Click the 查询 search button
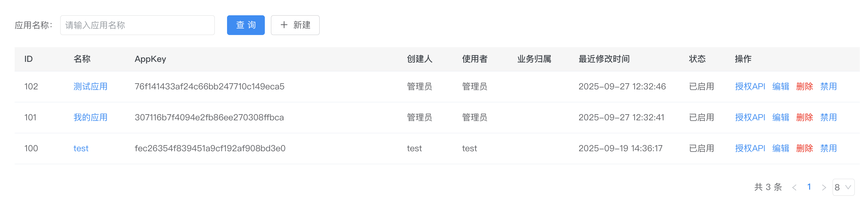Screen dimensions: 868x208 click(245, 25)
